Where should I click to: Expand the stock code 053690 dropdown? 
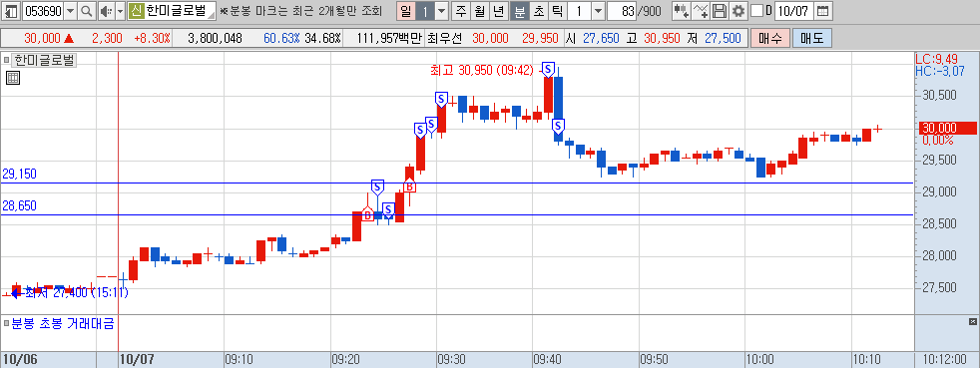(x=70, y=11)
